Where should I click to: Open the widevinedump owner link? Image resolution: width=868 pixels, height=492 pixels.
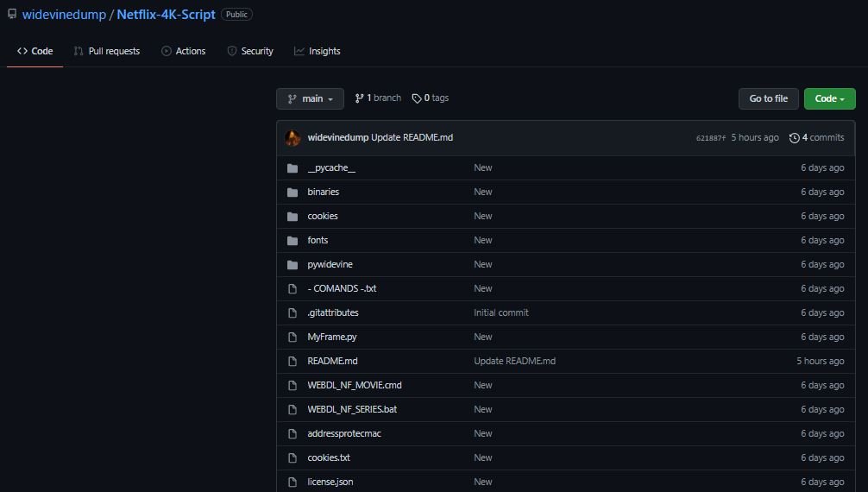point(64,15)
